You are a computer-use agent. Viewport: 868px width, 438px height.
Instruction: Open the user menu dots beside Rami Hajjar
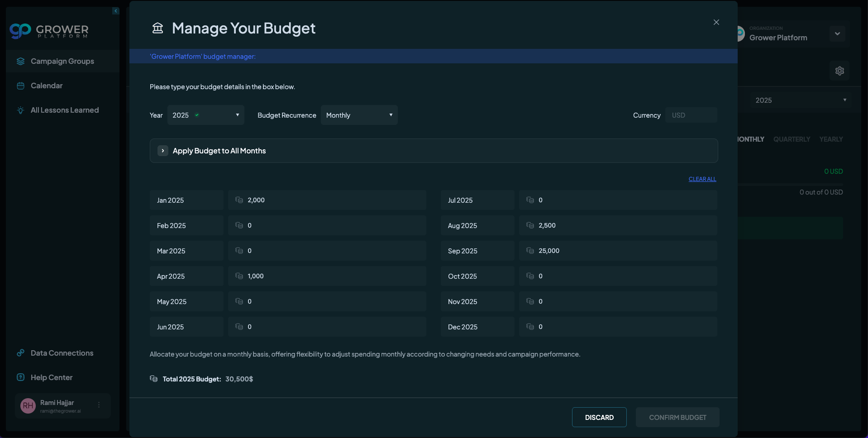click(99, 405)
